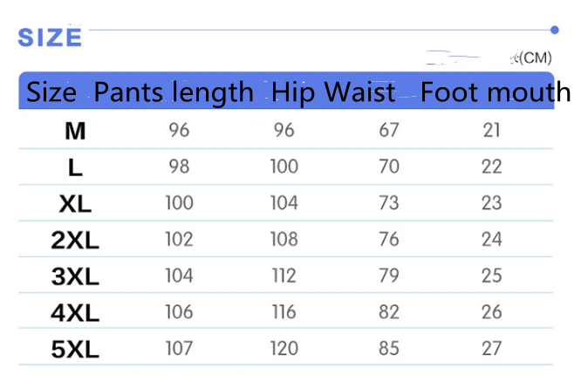
Task: Click the L size row label
Action: 76,167
